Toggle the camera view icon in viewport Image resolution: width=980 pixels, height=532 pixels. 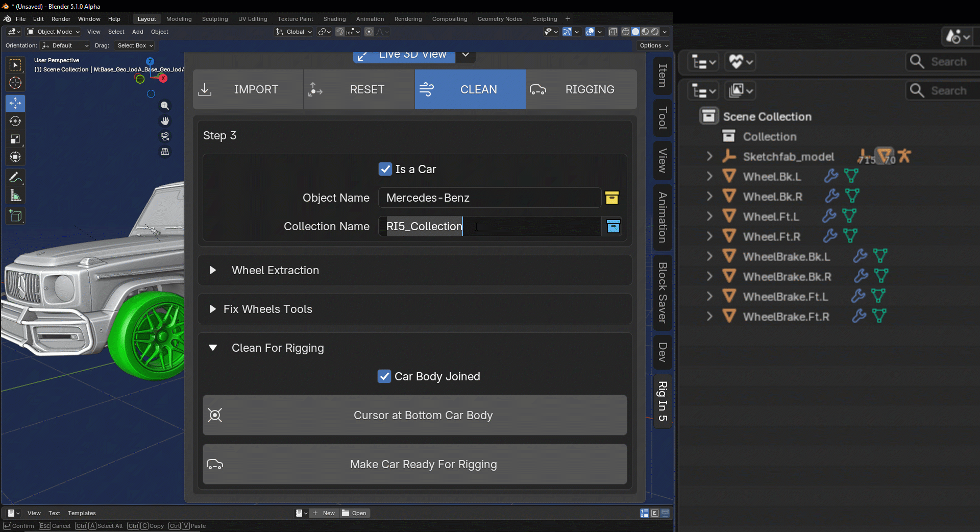(x=165, y=136)
